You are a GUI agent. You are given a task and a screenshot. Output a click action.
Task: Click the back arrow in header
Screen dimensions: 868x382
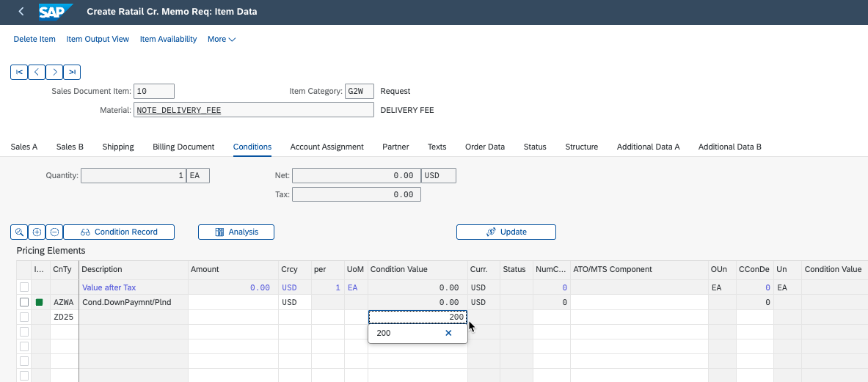[21, 12]
